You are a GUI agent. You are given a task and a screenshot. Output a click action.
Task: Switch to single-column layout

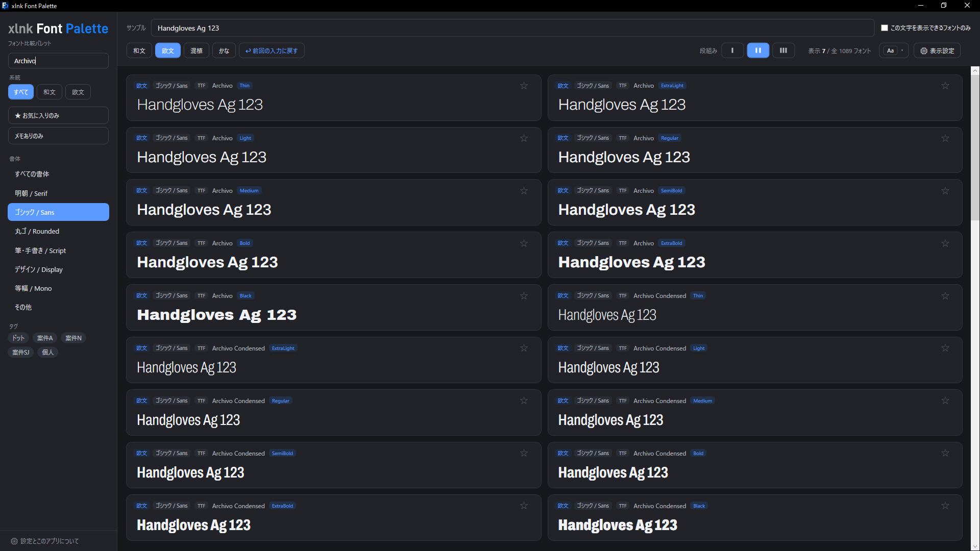pyautogui.click(x=732, y=51)
